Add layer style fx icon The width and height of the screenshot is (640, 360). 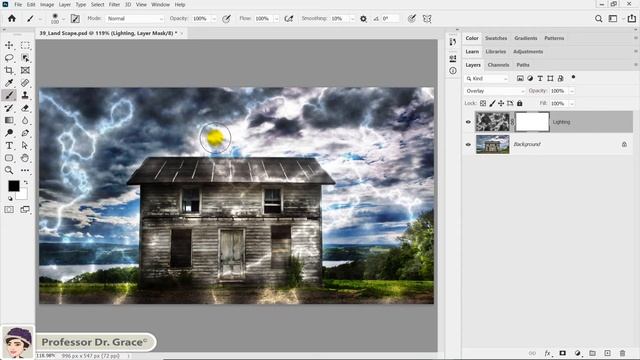tap(547, 353)
